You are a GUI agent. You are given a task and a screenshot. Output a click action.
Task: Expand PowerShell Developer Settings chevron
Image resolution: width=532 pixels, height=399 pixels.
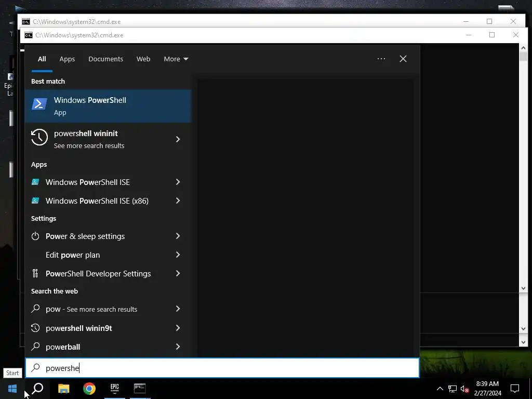pyautogui.click(x=178, y=273)
